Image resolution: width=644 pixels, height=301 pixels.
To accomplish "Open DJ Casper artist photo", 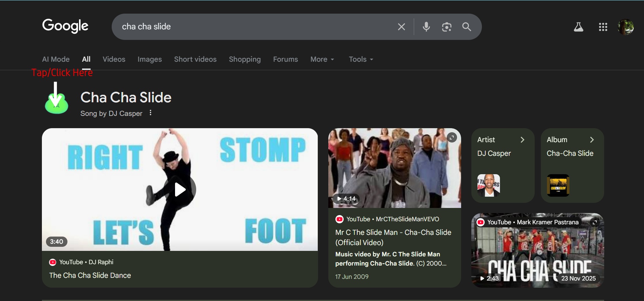I will pyautogui.click(x=489, y=185).
